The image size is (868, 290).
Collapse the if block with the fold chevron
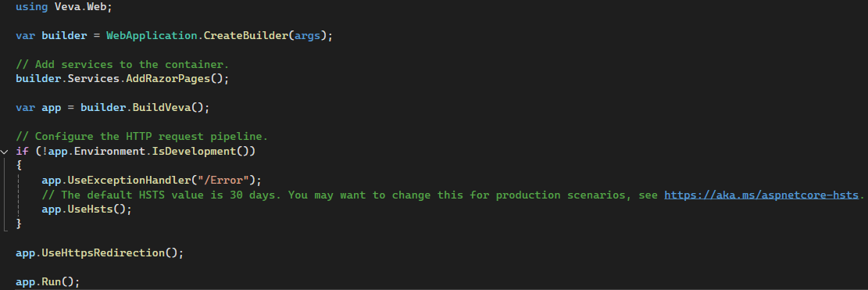click(5, 151)
